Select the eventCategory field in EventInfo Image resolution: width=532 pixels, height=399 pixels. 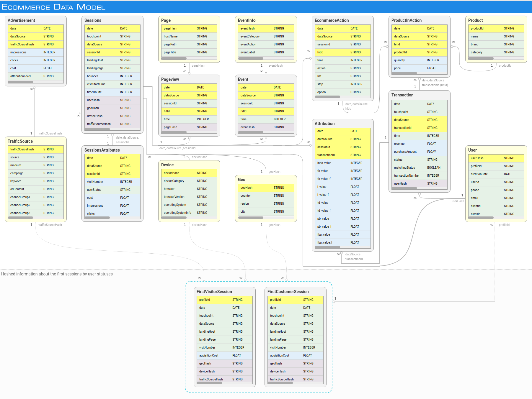pos(266,37)
